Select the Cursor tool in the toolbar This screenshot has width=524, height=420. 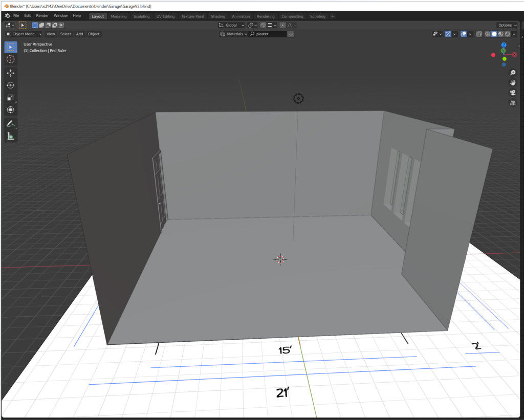pos(10,59)
